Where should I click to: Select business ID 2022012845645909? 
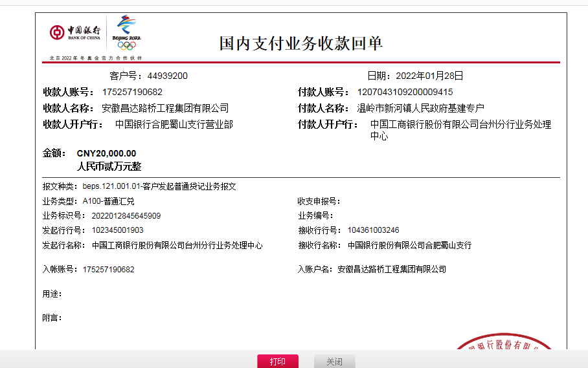click(x=126, y=215)
